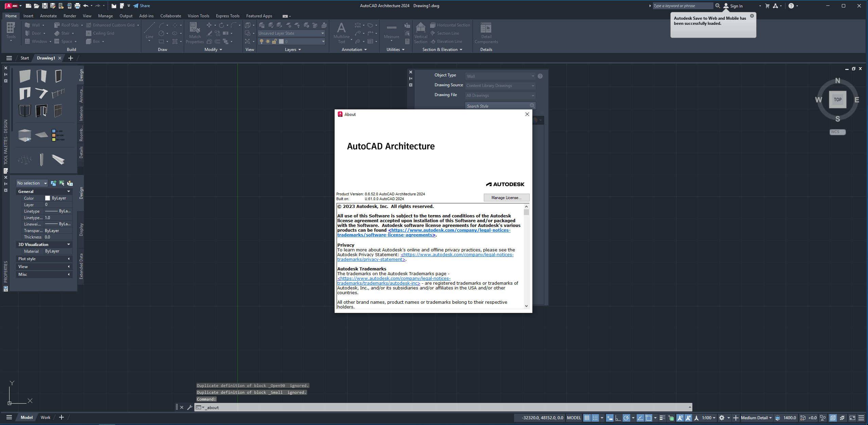Image resolution: width=868 pixels, height=425 pixels.
Task: Open the Insert ribbon tab
Action: (x=28, y=16)
